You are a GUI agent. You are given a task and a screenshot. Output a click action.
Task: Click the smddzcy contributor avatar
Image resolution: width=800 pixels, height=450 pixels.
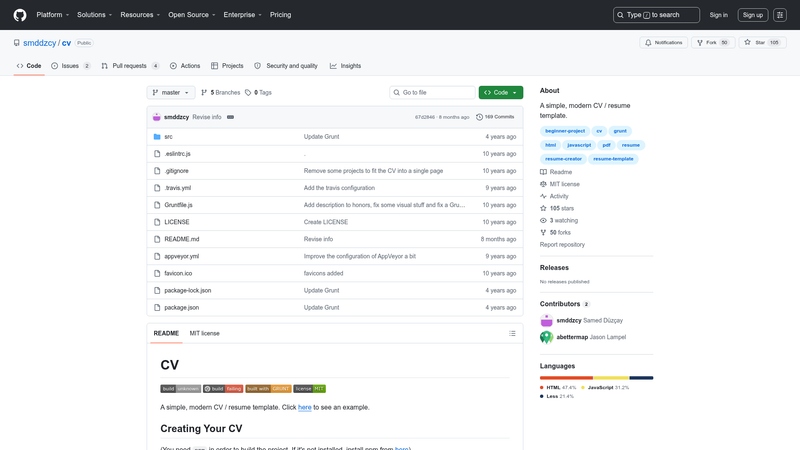click(546, 320)
